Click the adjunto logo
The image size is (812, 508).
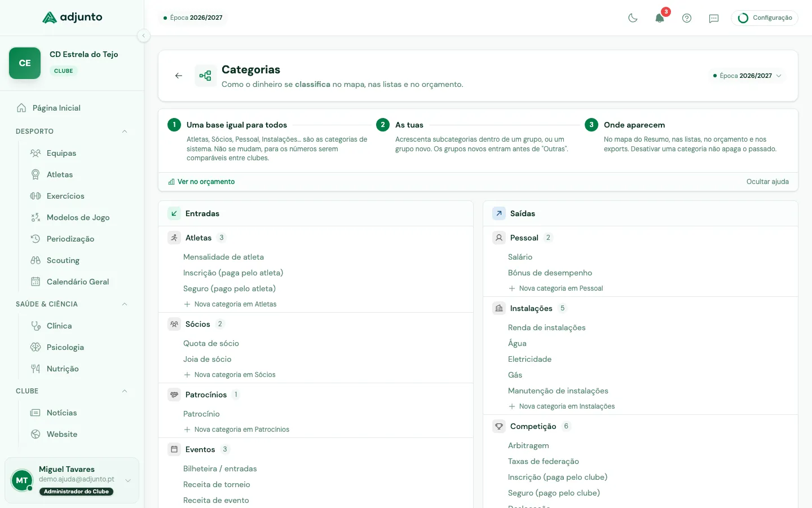tap(72, 17)
